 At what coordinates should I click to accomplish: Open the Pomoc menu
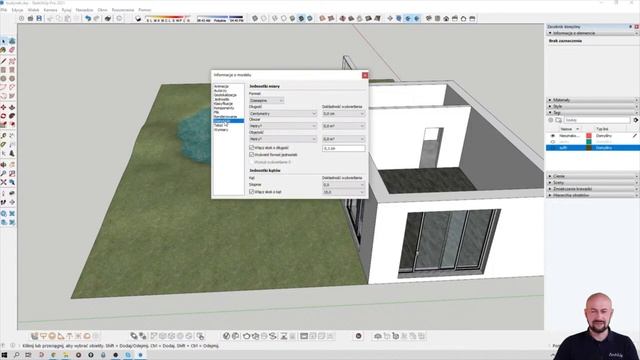coord(144,10)
